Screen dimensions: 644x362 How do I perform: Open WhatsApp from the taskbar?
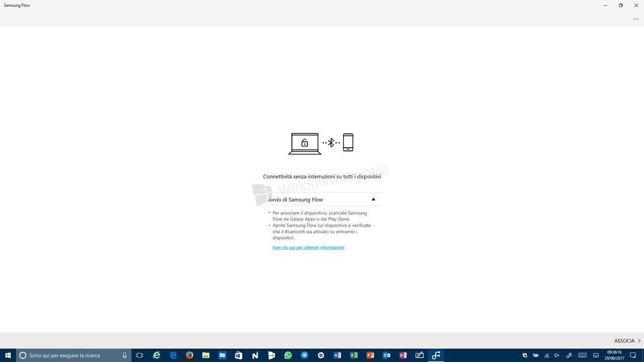(288, 355)
